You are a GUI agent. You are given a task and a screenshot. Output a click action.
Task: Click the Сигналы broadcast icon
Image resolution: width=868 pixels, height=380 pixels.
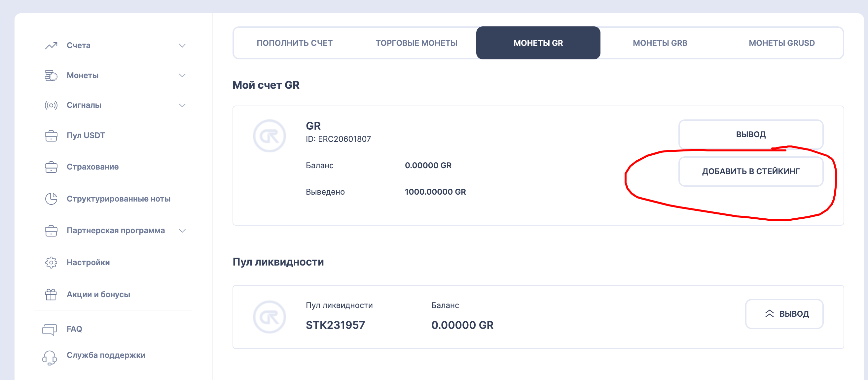51,105
